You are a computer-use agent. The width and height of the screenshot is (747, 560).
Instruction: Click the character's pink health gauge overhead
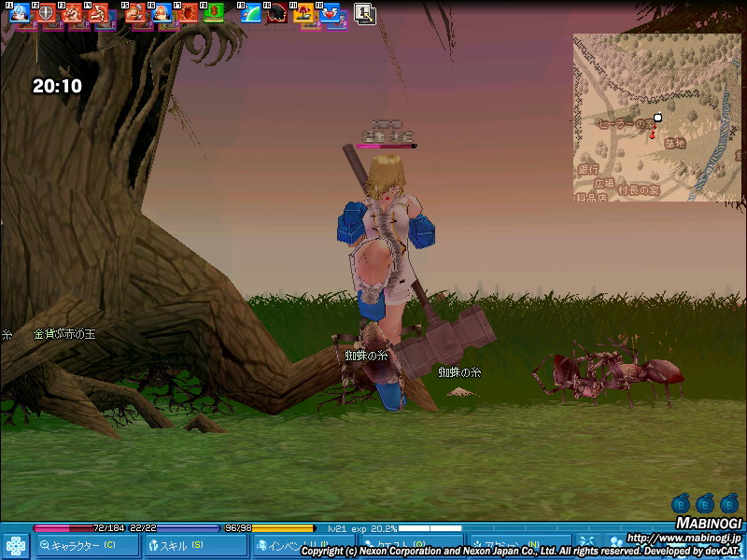(387, 147)
